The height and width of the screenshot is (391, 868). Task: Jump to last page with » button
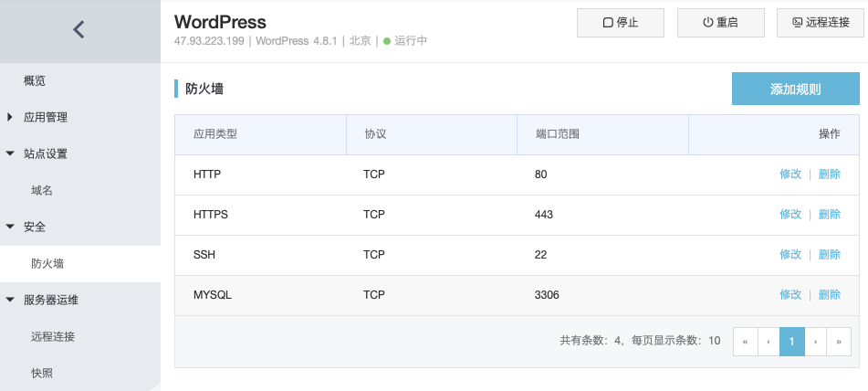(x=839, y=342)
